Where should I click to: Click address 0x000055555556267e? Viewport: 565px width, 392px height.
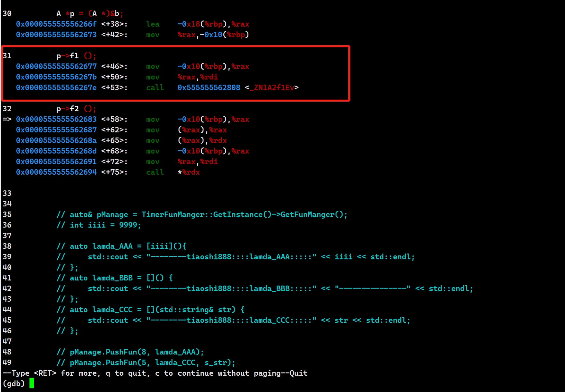point(56,88)
